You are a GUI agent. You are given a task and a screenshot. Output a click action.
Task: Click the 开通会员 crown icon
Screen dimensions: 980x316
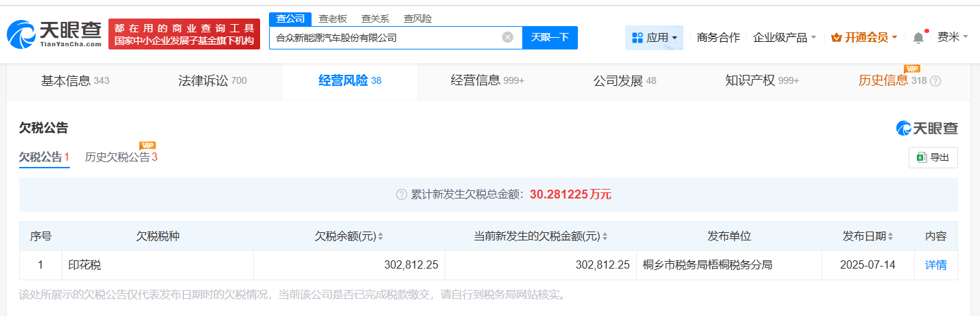pyautogui.click(x=836, y=38)
